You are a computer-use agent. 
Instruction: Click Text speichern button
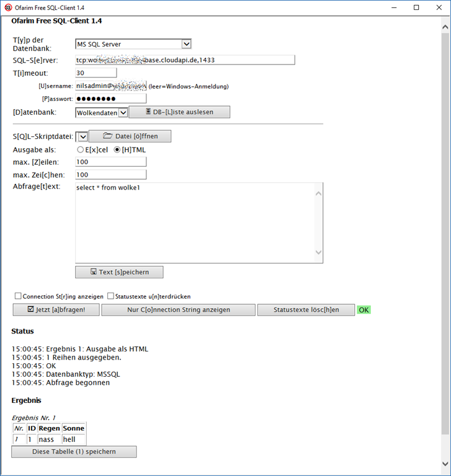119,272
